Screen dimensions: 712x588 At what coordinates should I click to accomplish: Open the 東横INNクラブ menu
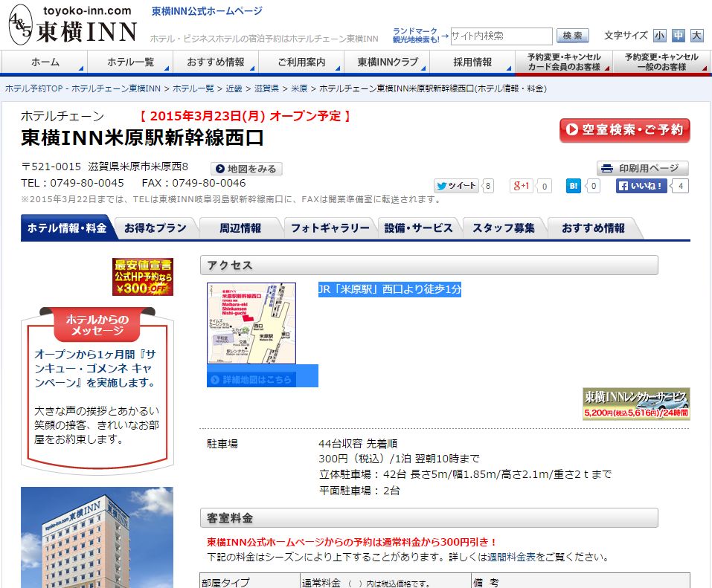[388, 62]
